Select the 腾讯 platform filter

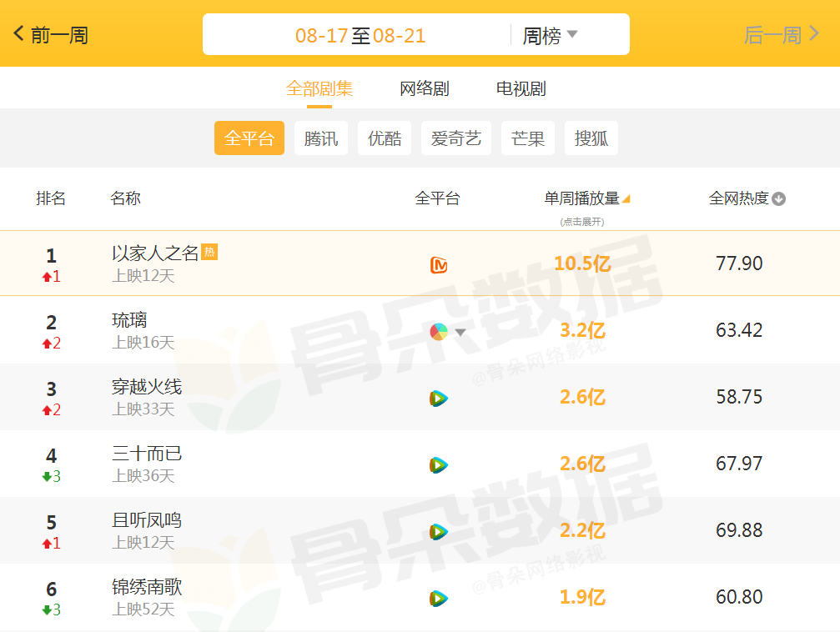[x=321, y=138]
